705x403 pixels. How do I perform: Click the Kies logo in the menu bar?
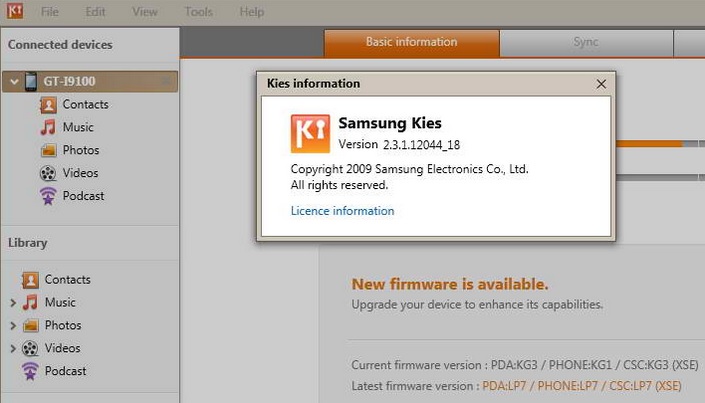15,11
